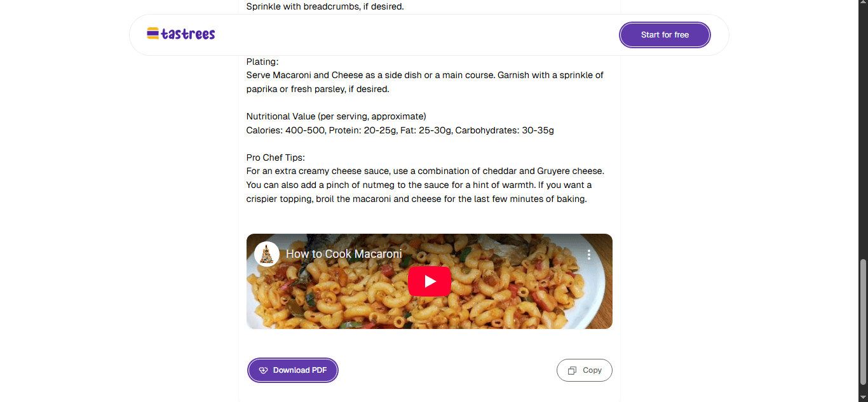Screen dimensions: 868x402
Task: Click the copy icon beside Copy
Action: tap(572, 370)
